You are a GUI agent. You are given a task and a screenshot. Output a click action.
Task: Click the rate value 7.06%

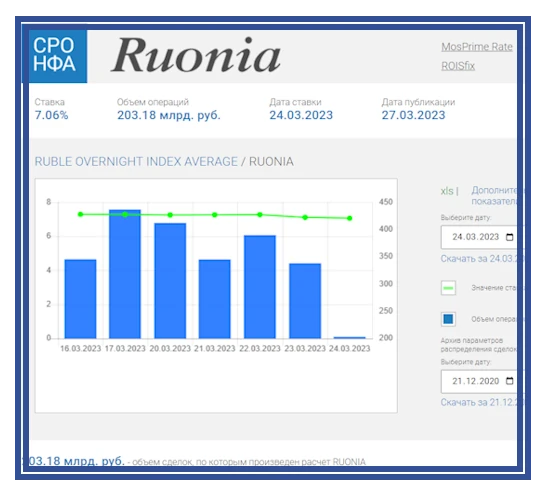[x=51, y=115]
